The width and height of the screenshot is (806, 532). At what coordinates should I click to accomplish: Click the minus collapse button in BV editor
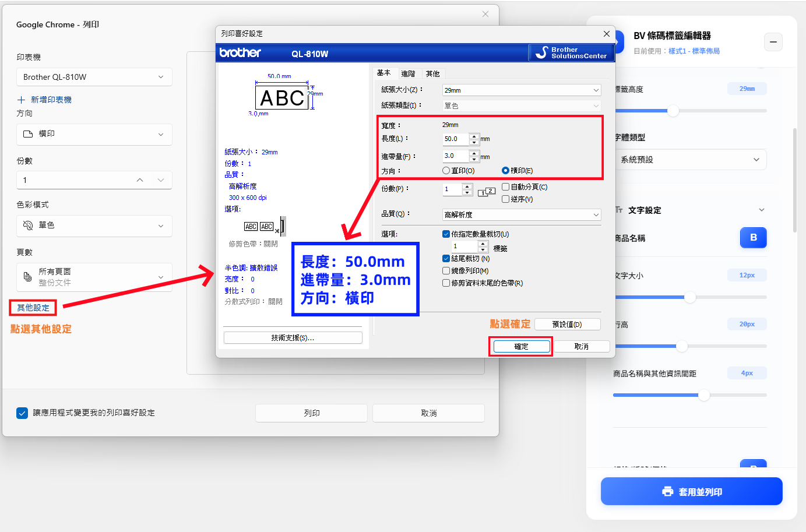773,42
